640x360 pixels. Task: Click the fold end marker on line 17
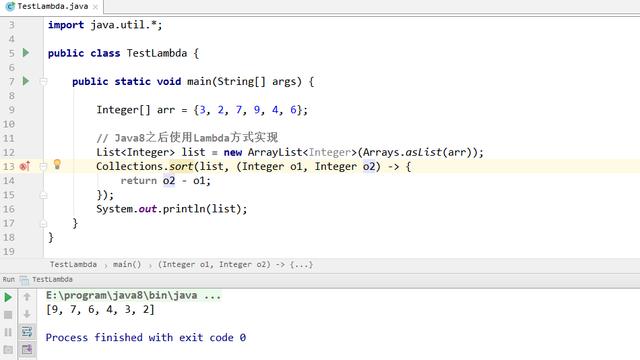pyautogui.click(x=43, y=223)
